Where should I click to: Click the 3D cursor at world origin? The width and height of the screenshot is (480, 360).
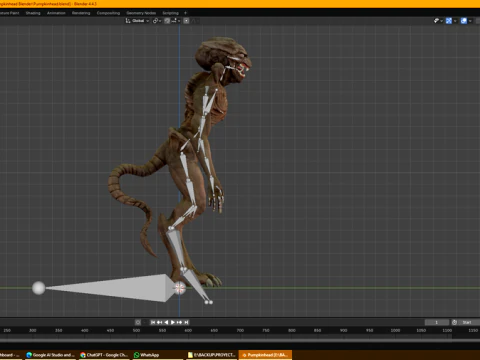[180, 288]
